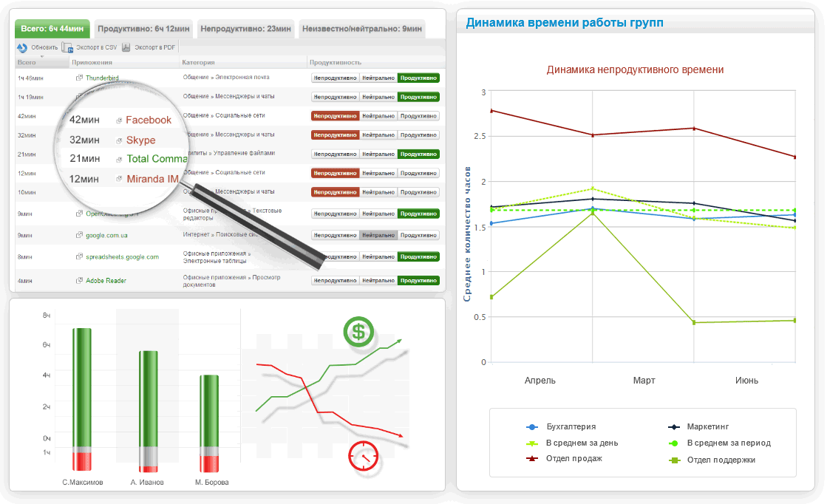
Task: Click the Динамика времени работы групп heading
Action: pos(565,23)
